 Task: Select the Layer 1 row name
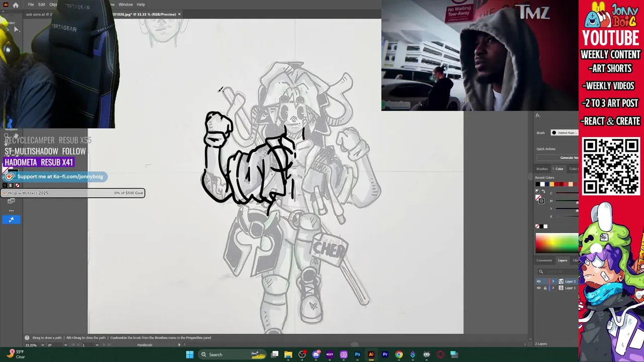570,288
